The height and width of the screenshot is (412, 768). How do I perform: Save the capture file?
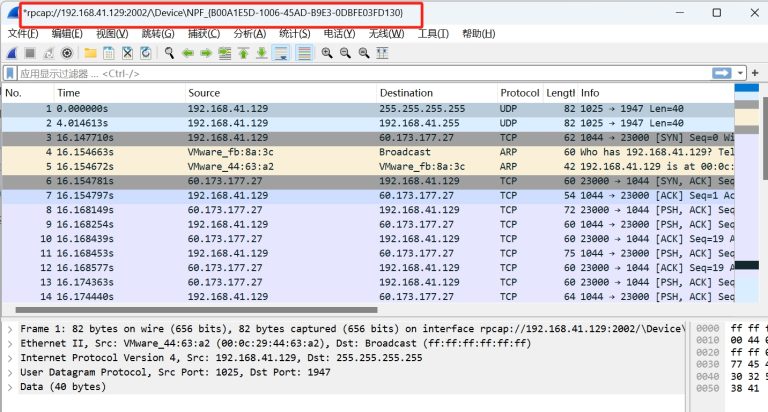[x=109, y=53]
